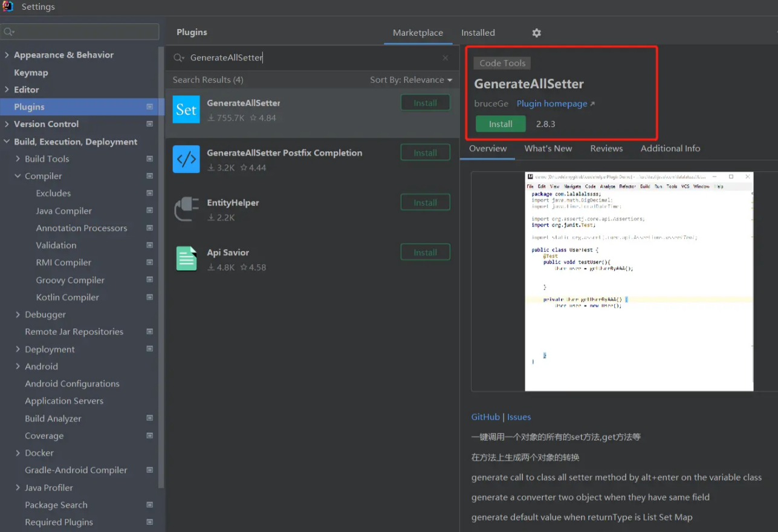Click the project-level icon beside Annotation Processors
778x532 pixels.
point(150,228)
